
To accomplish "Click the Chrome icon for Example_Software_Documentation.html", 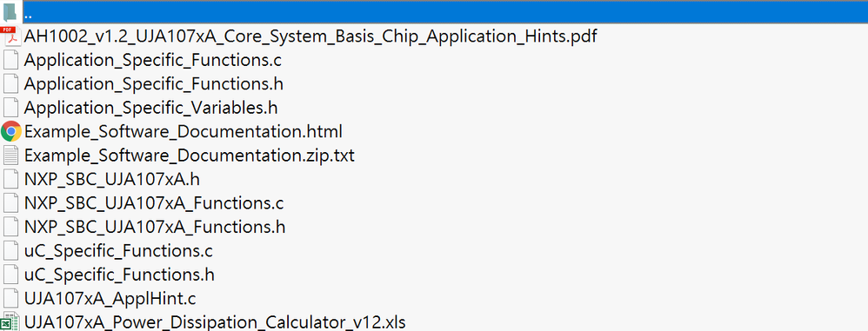I will (x=11, y=131).
